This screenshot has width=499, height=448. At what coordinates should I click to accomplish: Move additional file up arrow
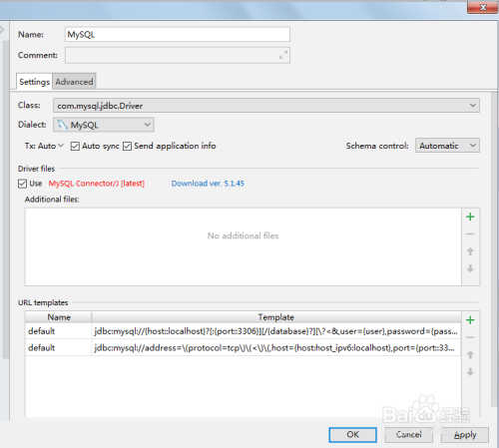(470, 251)
